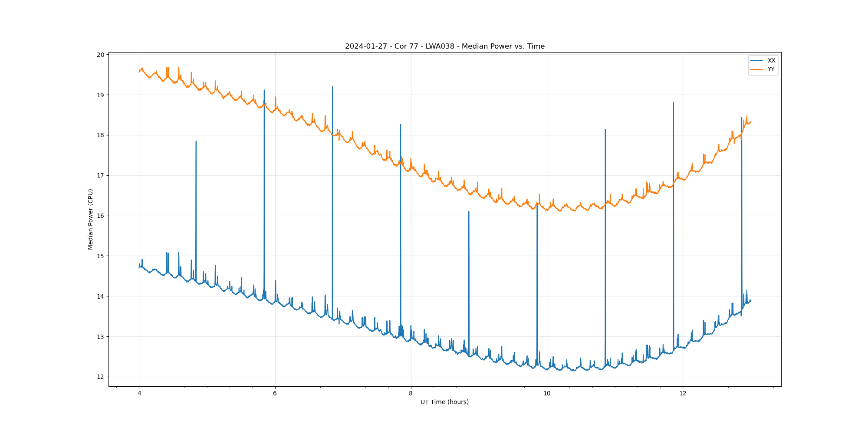Click the x-axis tick label 6

click(275, 394)
